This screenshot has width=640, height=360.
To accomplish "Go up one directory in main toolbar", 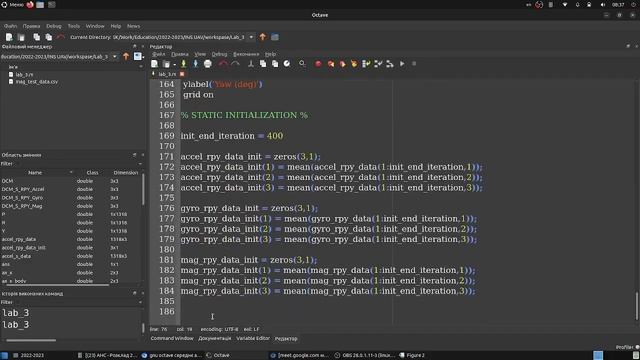I will click(x=262, y=37).
